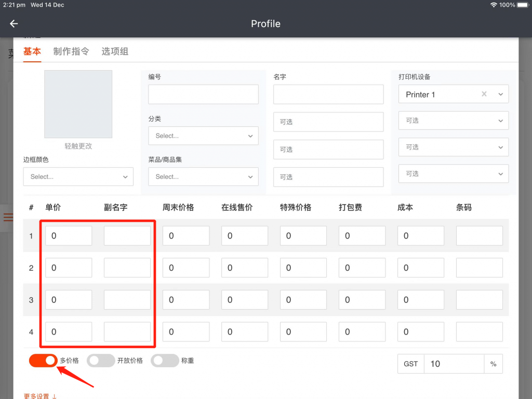
Task: Switch to the 基本 tab
Action: [x=32, y=51]
